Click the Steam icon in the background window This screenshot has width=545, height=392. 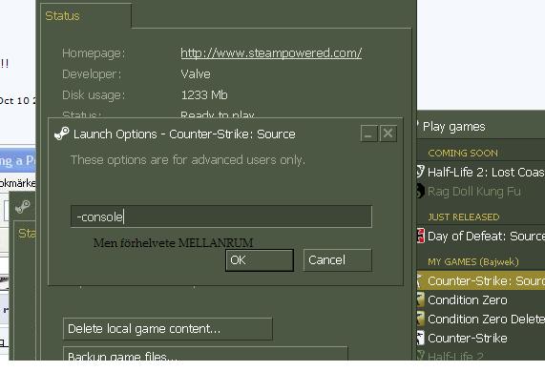23,207
